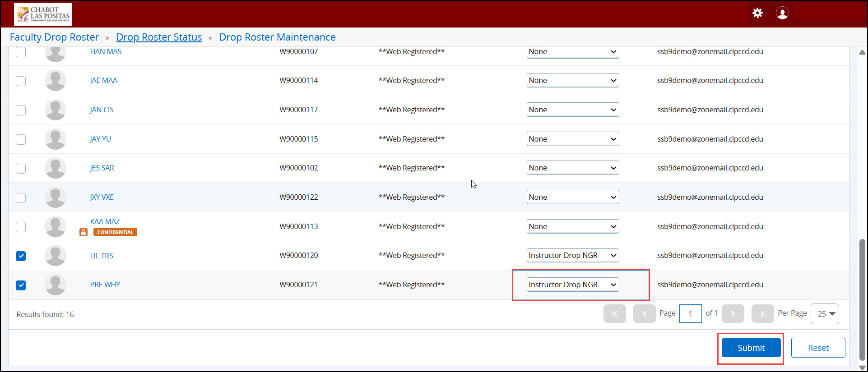Click the last page navigation icon
Viewport: 868px width, 372px height.
point(762,314)
